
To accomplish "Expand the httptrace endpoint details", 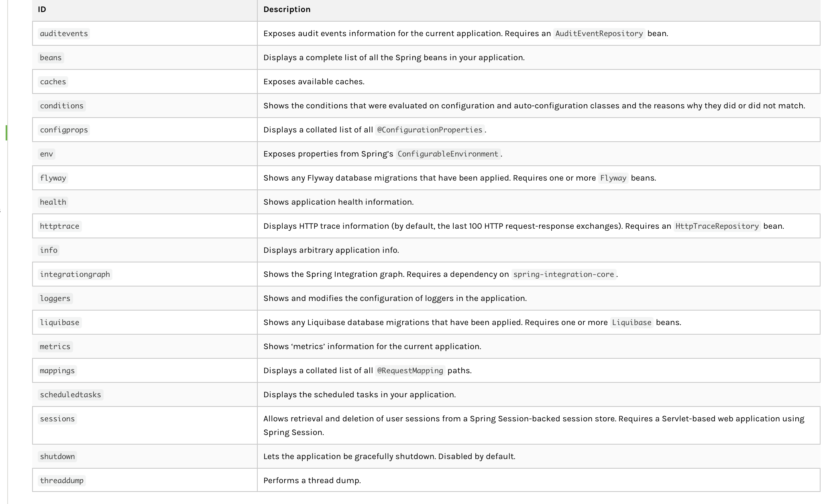I will tap(57, 226).
